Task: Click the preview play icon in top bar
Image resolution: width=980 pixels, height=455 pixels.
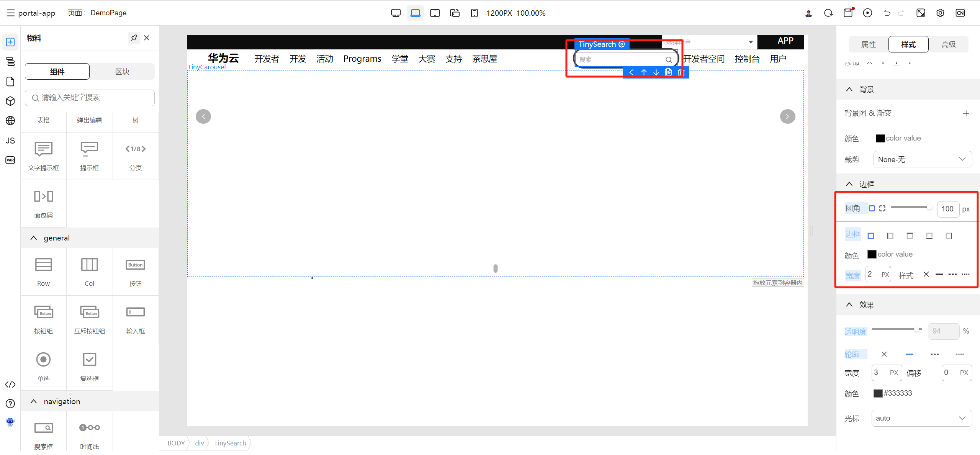Action: coord(867,13)
